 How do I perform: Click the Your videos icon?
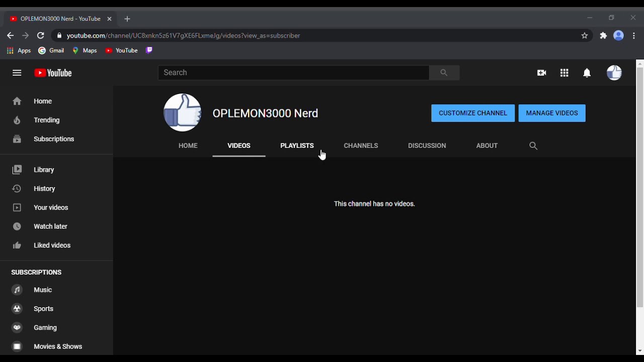pyautogui.click(x=17, y=208)
